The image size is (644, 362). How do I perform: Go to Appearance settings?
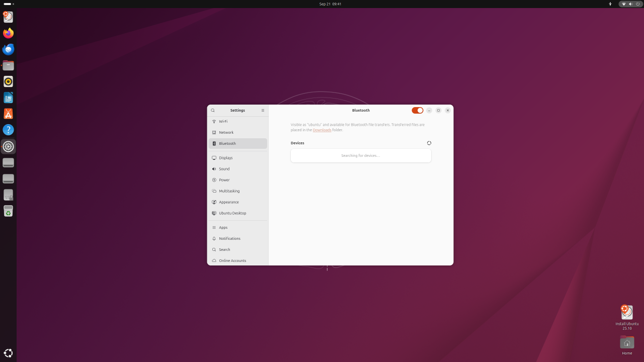(x=237, y=202)
